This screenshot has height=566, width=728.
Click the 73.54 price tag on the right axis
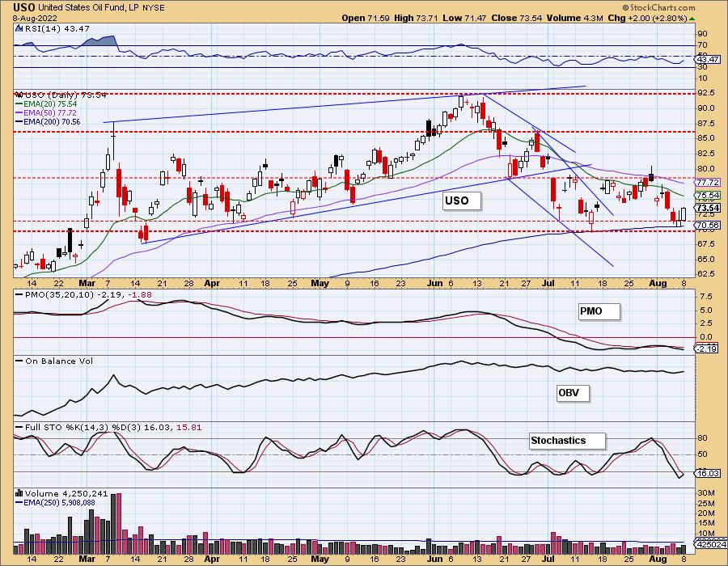click(708, 208)
